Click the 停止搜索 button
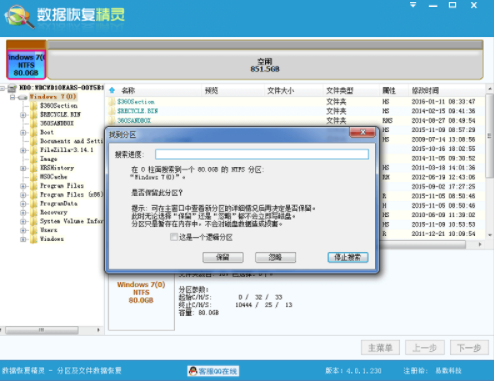The width and height of the screenshot is (494, 381). (x=348, y=257)
